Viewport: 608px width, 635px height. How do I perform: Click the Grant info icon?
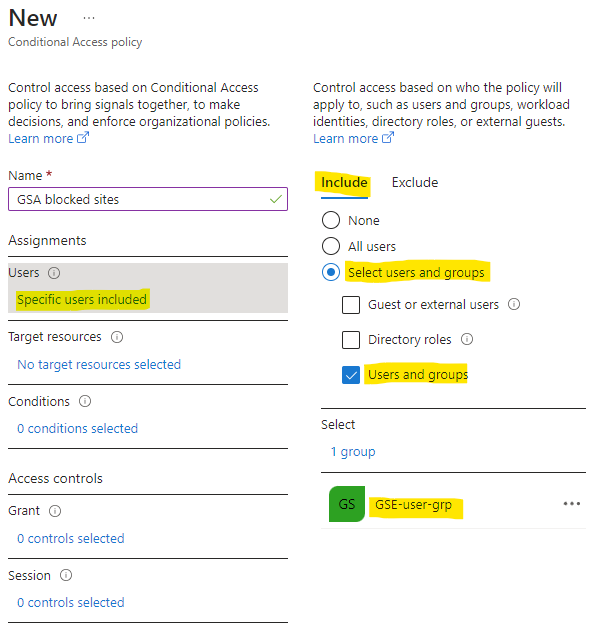[55, 511]
